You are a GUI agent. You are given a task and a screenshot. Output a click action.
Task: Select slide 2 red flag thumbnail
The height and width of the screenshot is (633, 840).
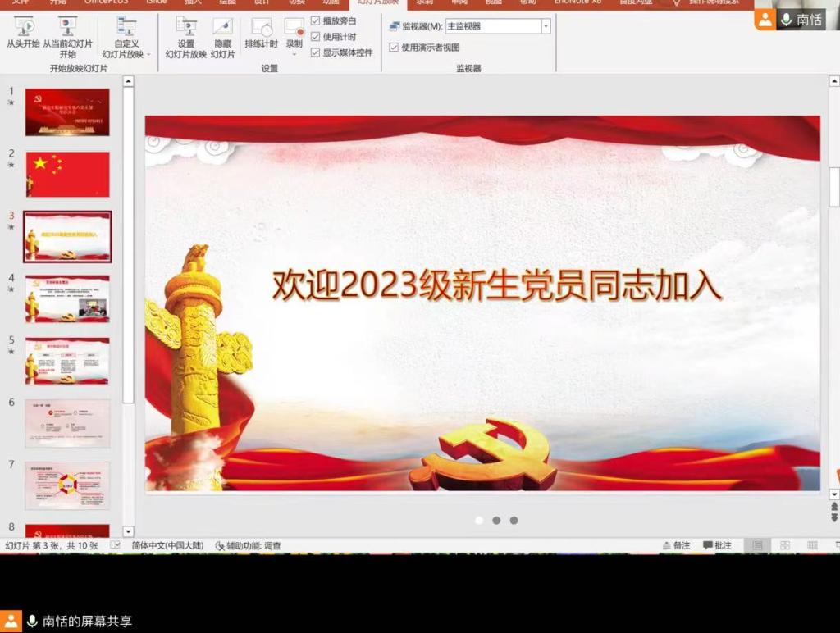(67, 175)
